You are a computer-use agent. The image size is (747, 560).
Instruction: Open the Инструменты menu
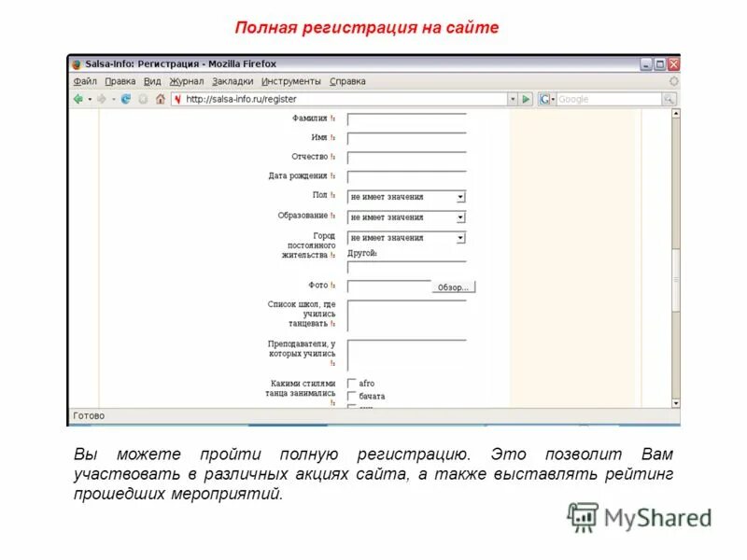pos(290,80)
